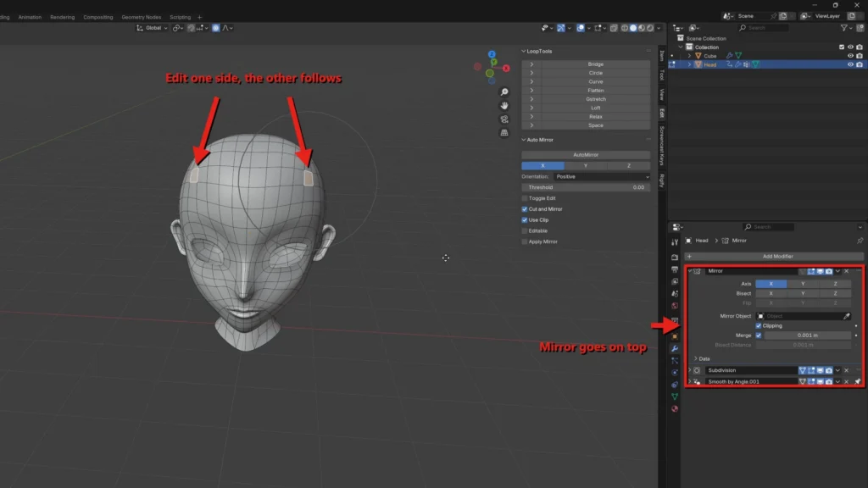Click the Add Modifier button

pyautogui.click(x=774, y=256)
